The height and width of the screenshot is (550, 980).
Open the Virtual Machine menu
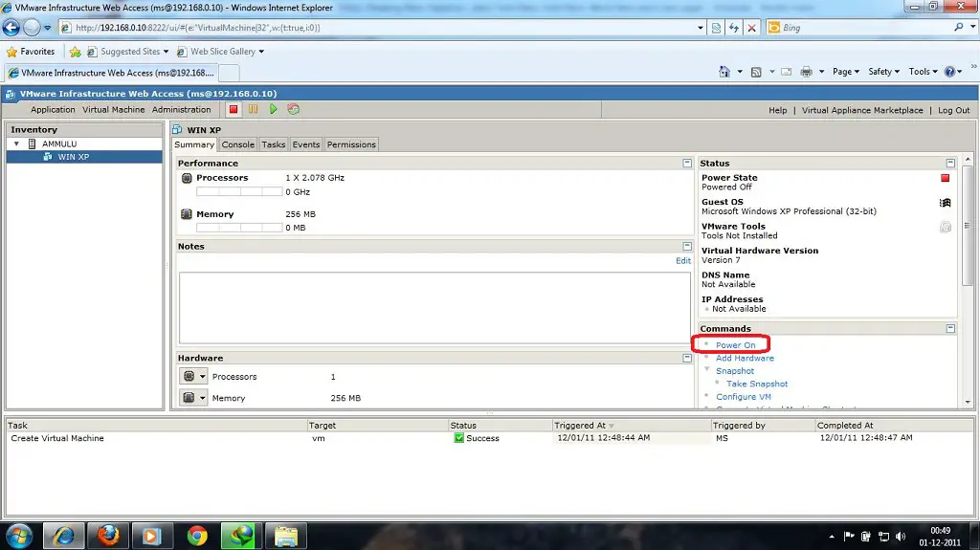pyautogui.click(x=114, y=109)
